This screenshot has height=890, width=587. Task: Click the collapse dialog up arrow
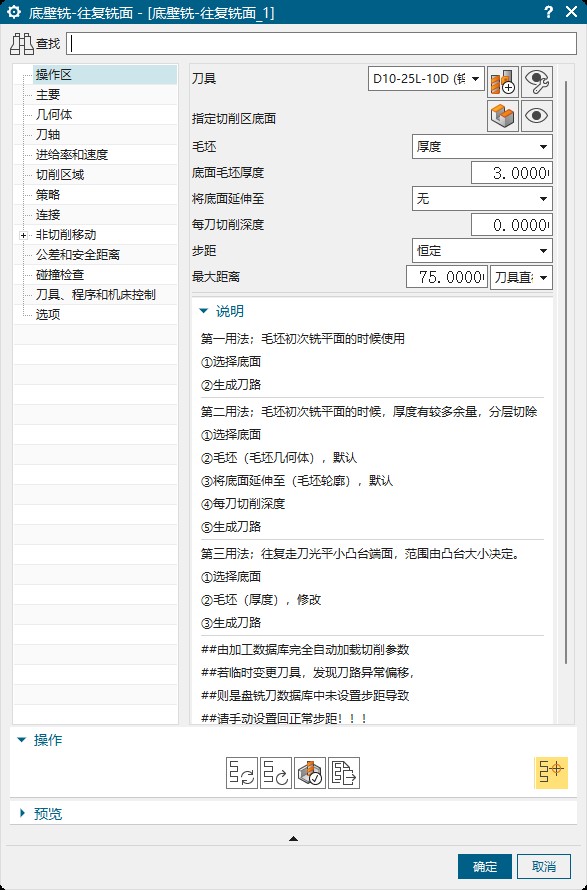click(294, 838)
